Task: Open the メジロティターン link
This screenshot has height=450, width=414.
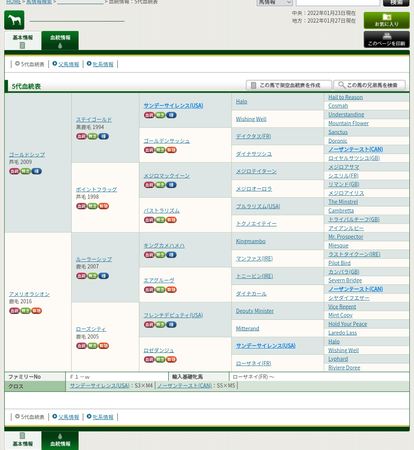Action: (256, 171)
